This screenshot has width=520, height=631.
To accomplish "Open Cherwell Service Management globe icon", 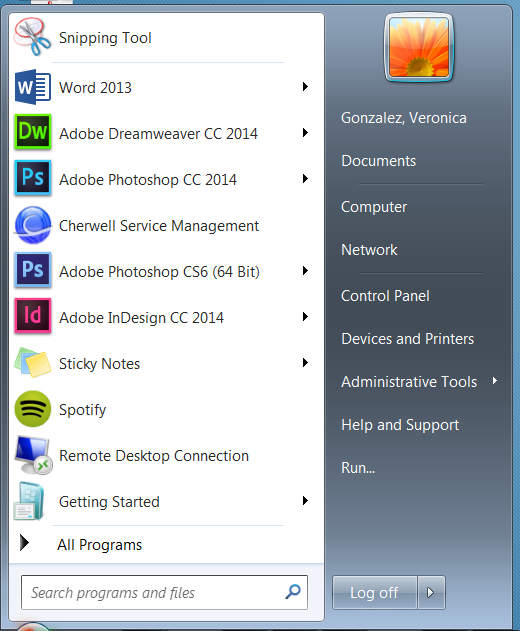I will (33, 225).
